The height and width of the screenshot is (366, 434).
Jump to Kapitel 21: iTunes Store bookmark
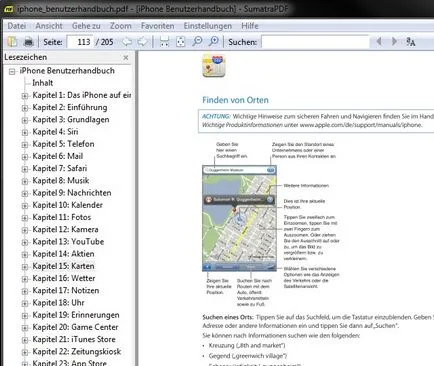pyautogui.click(x=74, y=339)
